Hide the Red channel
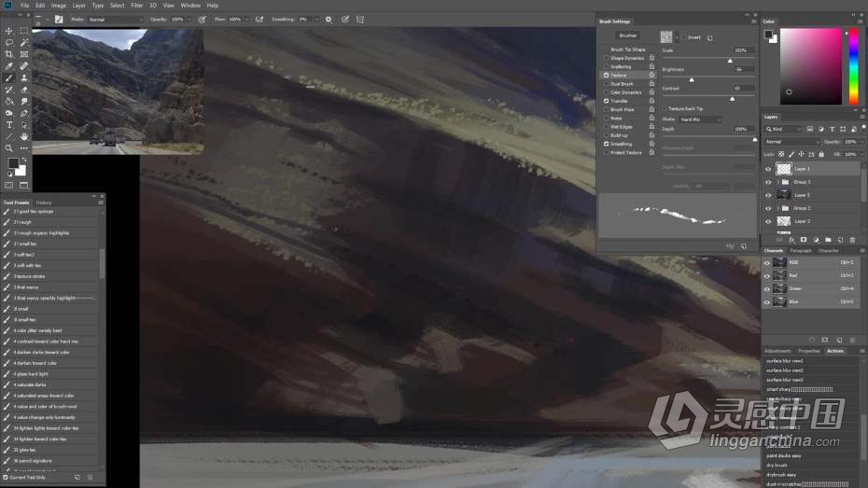The width and height of the screenshot is (868, 488). click(x=767, y=275)
